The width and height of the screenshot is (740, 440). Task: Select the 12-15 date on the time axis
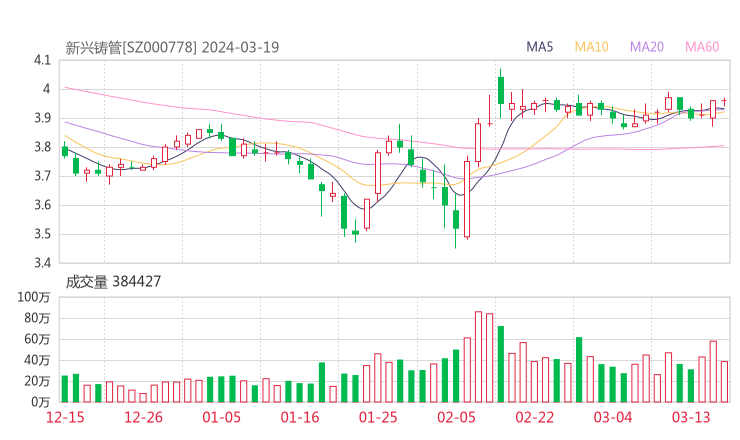[64, 417]
